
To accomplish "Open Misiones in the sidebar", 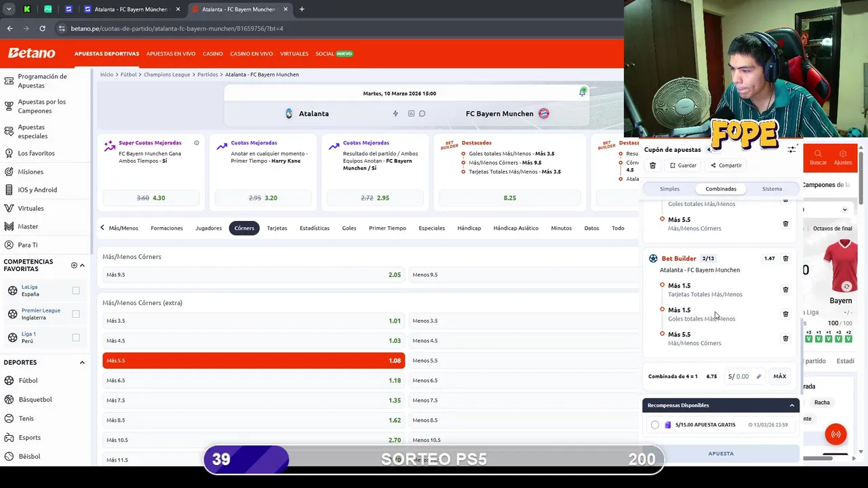I will click(31, 171).
